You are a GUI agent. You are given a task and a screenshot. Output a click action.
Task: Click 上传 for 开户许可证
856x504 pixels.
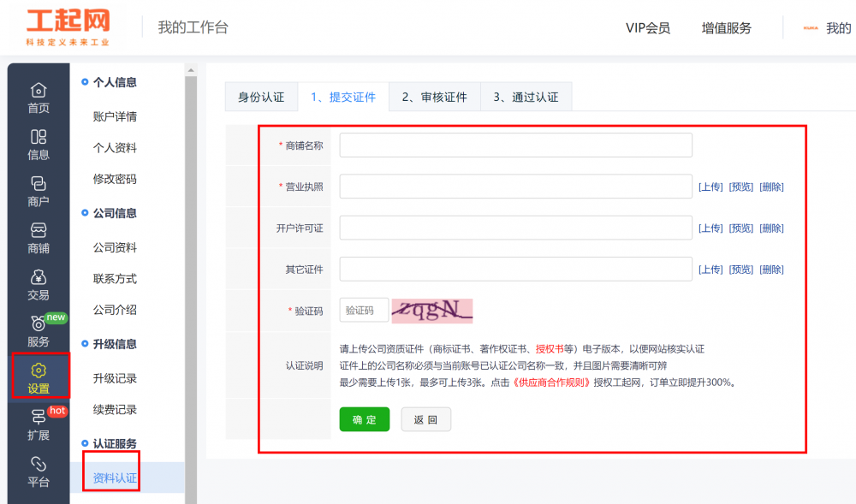tap(710, 228)
